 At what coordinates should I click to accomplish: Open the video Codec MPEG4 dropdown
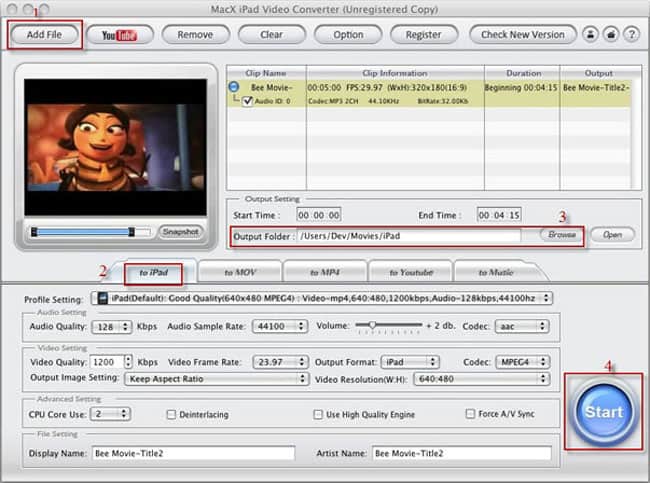(523, 362)
